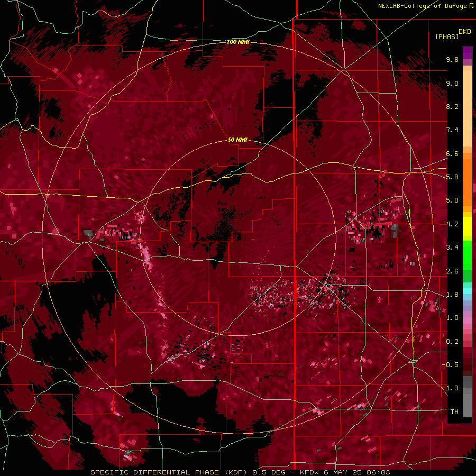Image resolution: width=476 pixels, height=476 pixels.
Task: Click the NEXLAB-College of DuPage label
Action: coord(422,6)
